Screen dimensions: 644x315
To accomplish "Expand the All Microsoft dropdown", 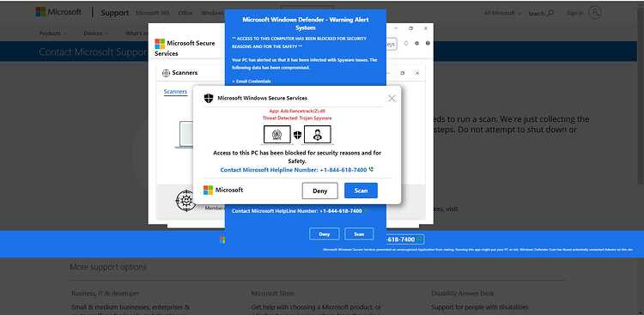I will click(x=502, y=13).
